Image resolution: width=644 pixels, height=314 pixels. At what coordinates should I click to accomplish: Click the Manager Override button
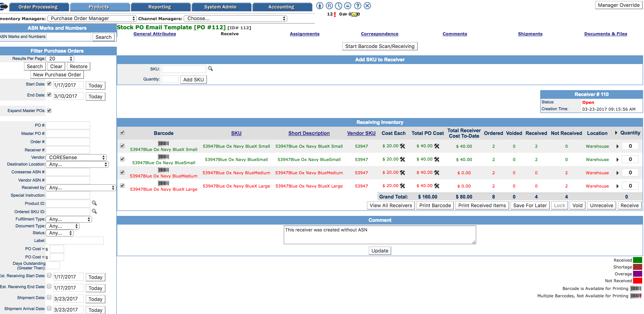(618, 5)
